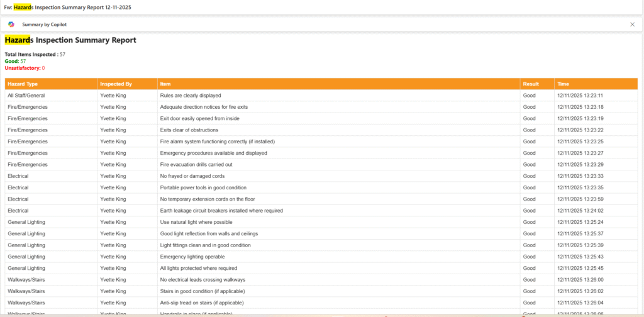Select the All Staff/General hazard type cell
The height and width of the screenshot is (317, 644).
tap(26, 96)
